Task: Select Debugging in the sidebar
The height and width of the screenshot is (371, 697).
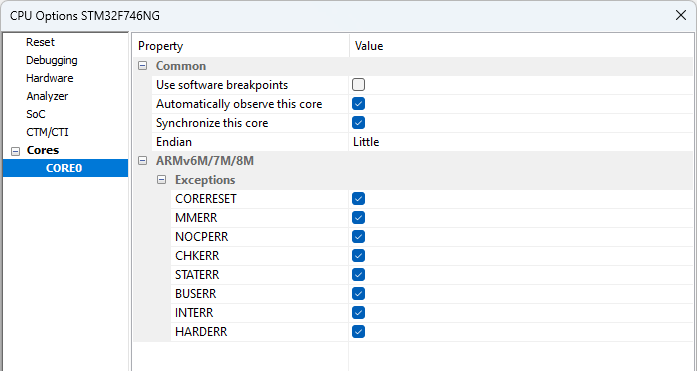Action: point(52,60)
